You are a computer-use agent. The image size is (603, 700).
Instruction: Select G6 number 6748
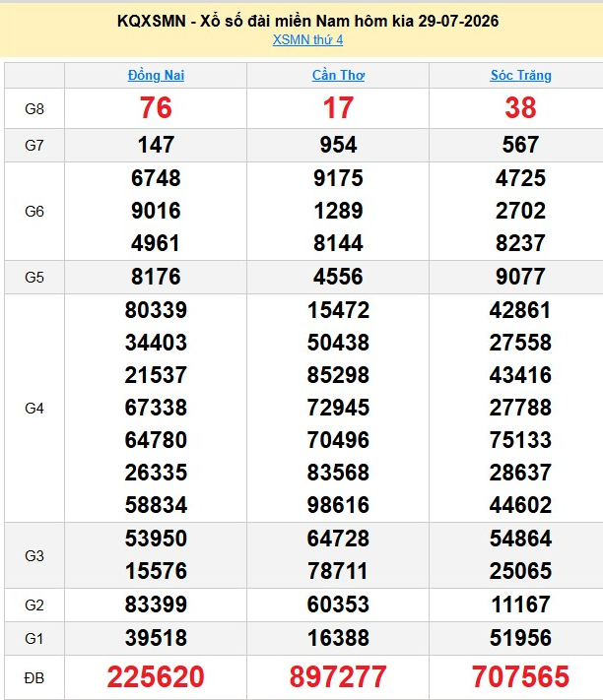(x=156, y=178)
